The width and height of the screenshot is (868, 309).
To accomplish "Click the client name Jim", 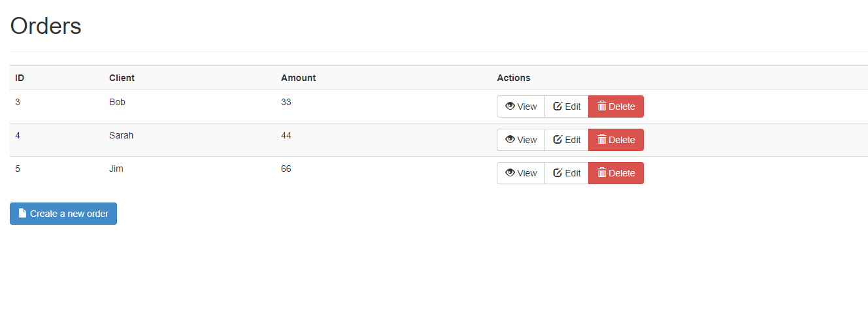I will click(116, 169).
